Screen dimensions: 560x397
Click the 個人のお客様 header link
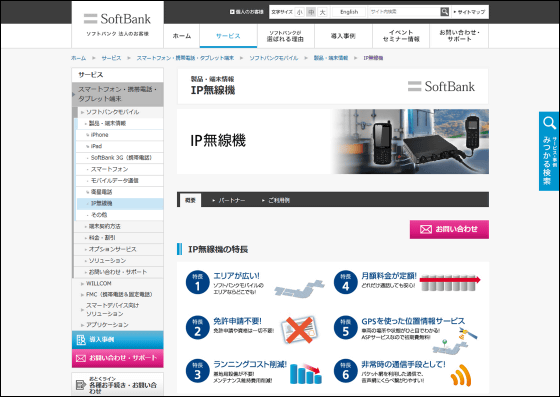246,12
